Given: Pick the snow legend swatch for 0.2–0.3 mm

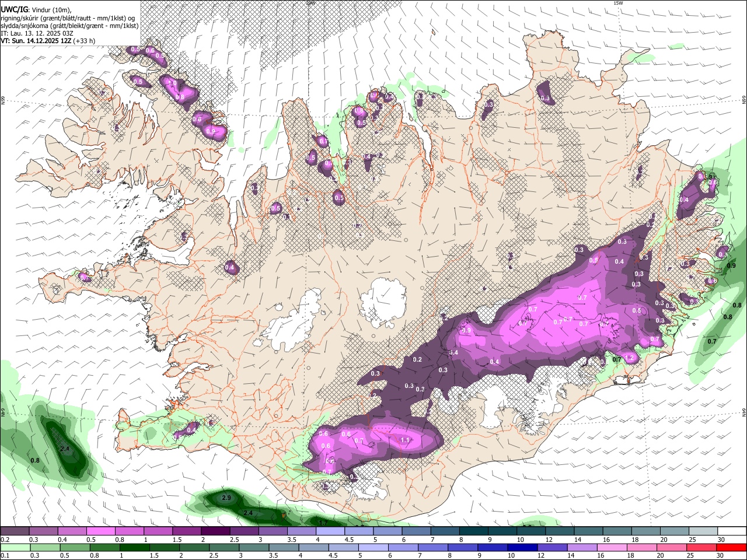Looking at the screenshot, I should click(x=15, y=531).
